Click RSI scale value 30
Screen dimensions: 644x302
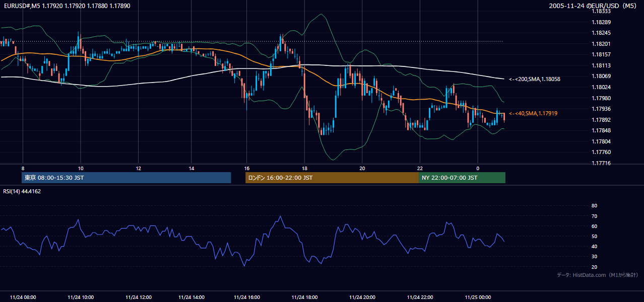pyautogui.click(x=594, y=257)
